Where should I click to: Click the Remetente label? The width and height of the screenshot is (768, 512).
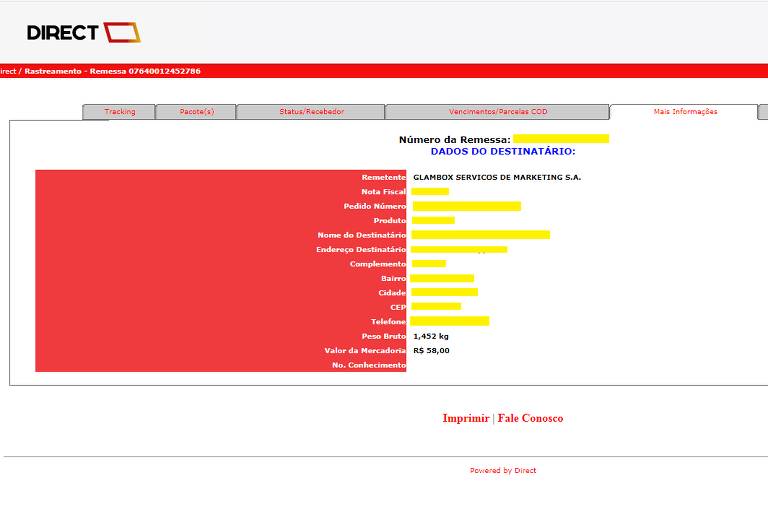384,177
